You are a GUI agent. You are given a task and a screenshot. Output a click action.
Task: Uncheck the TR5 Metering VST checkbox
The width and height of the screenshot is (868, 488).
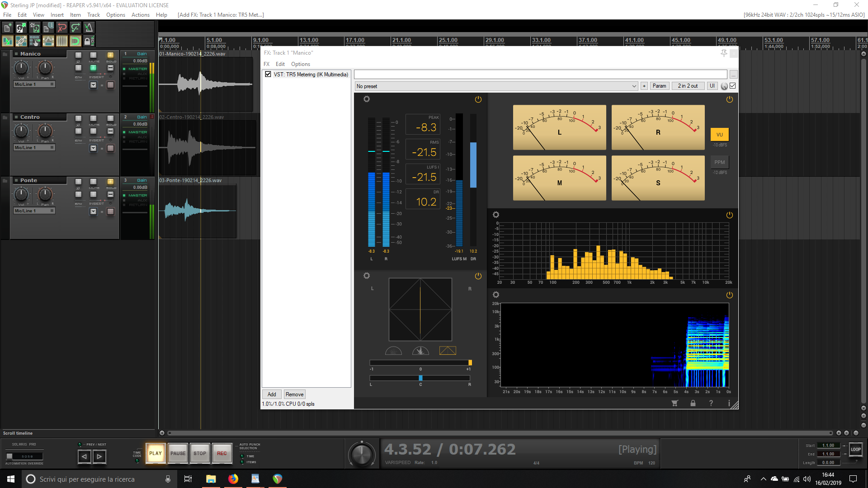[268, 74]
